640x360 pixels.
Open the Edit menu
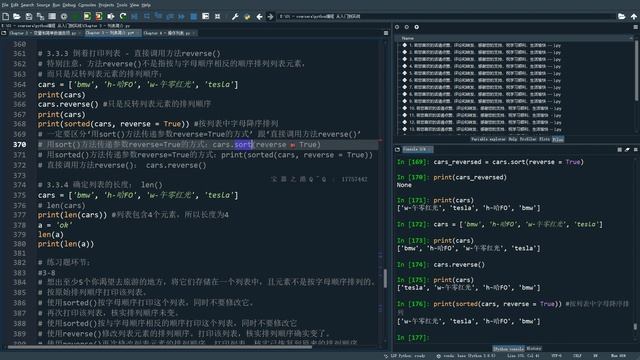tap(15, 5)
